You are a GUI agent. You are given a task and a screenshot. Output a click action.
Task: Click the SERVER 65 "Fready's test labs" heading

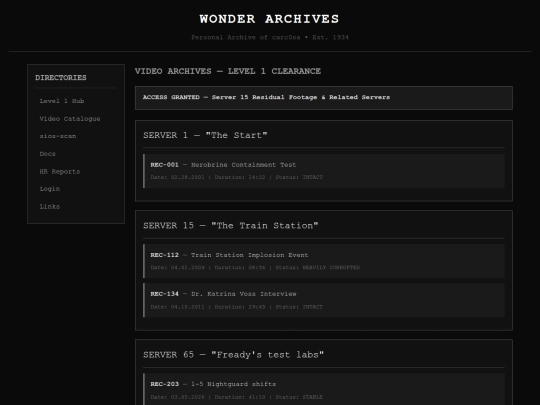(233, 355)
